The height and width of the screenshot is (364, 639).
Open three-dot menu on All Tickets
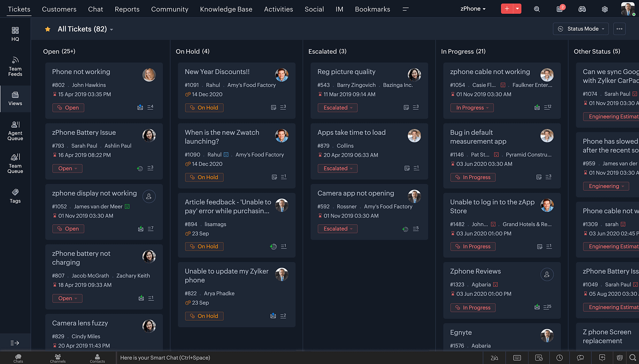click(x=619, y=29)
